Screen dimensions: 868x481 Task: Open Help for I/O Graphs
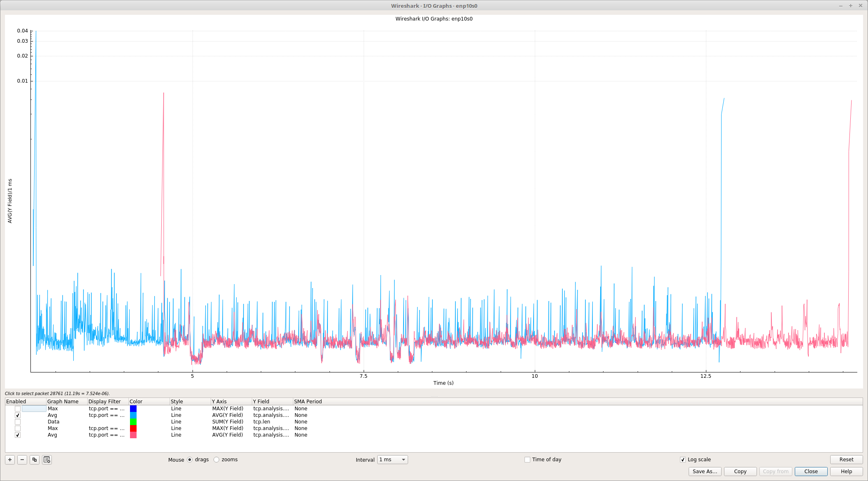click(846, 472)
